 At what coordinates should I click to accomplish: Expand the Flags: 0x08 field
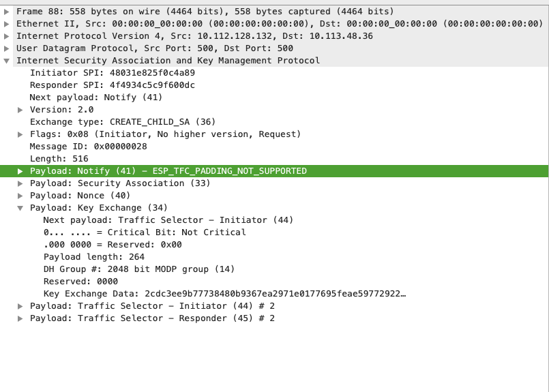(20, 134)
